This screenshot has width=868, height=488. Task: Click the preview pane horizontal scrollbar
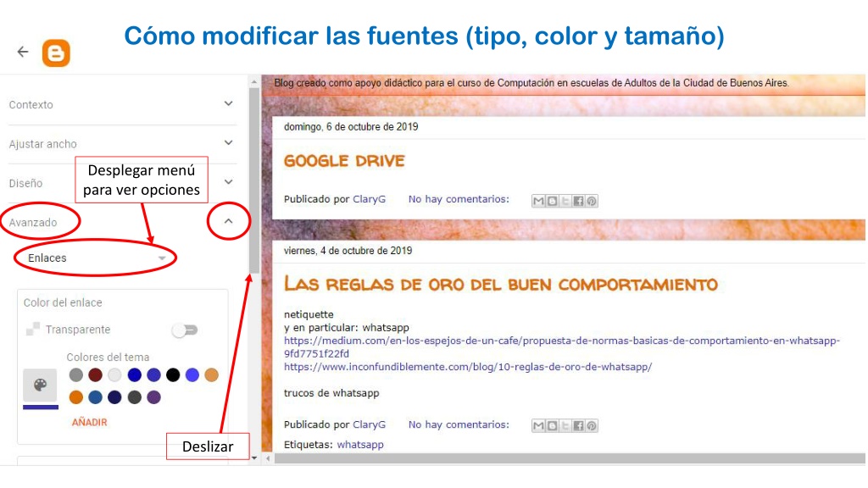(570, 458)
